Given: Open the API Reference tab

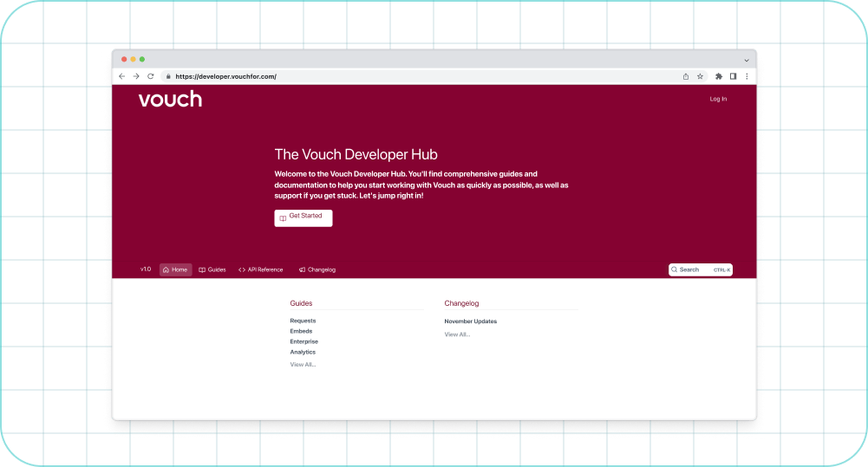Looking at the screenshot, I should point(261,269).
